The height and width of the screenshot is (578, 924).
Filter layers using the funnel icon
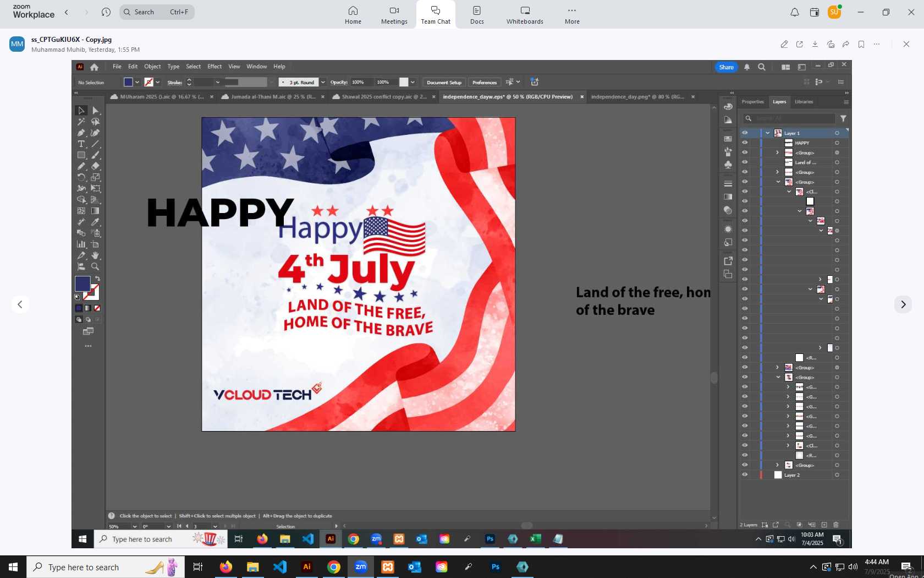point(843,118)
